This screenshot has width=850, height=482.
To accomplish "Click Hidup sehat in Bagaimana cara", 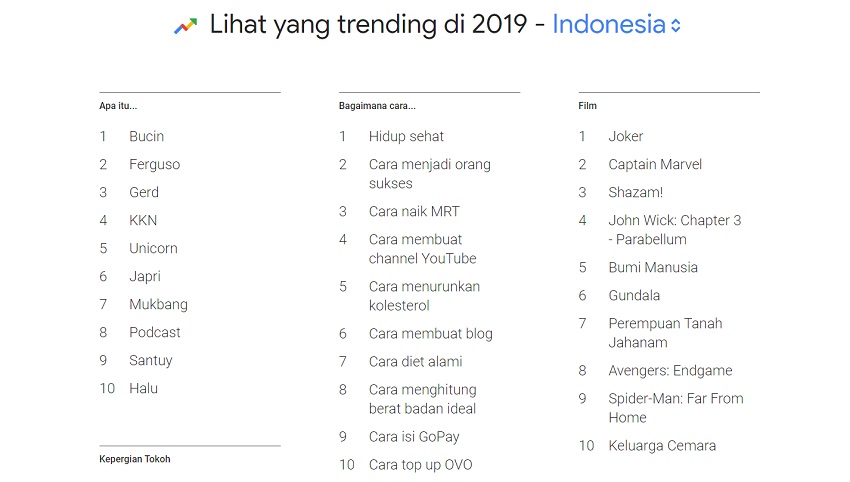I will tap(406, 136).
